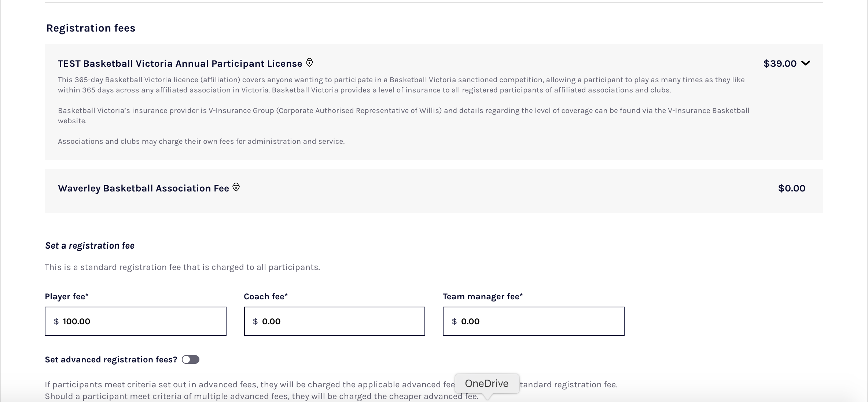Open the TEST license shield tooltip icon
Screen dimensions: 868x402
click(310, 62)
